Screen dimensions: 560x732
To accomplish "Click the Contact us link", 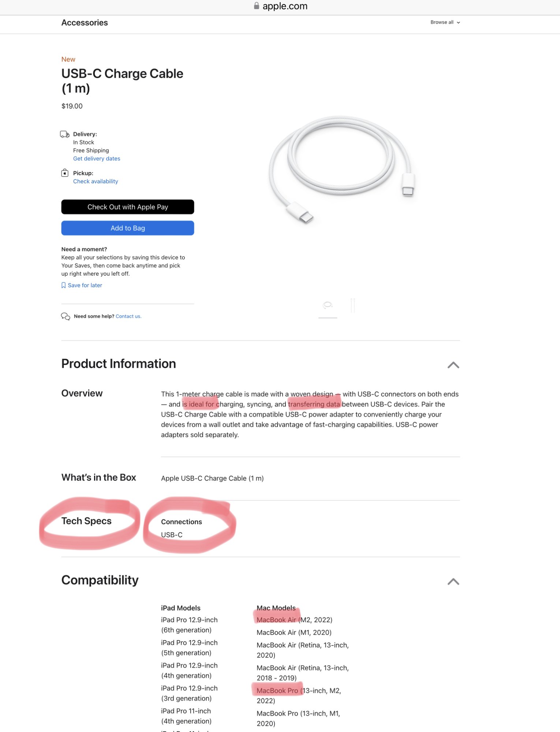I will pyautogui.click(x=128, y=316).
